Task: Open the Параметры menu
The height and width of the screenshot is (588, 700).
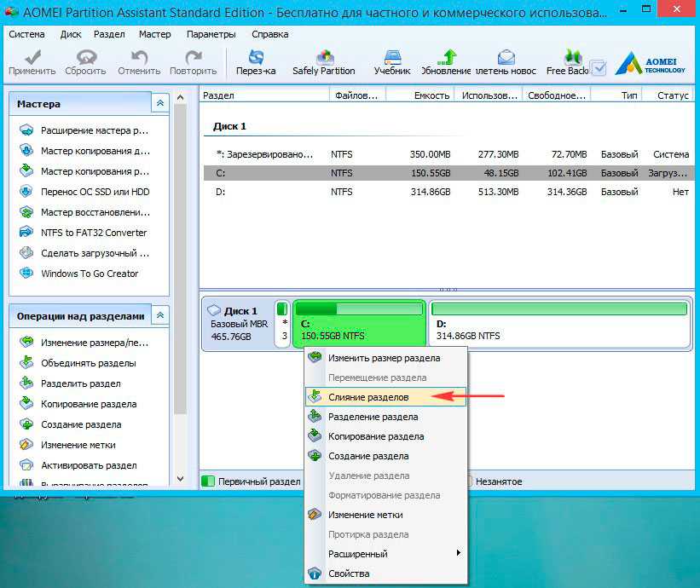Action: click(211, 34)
